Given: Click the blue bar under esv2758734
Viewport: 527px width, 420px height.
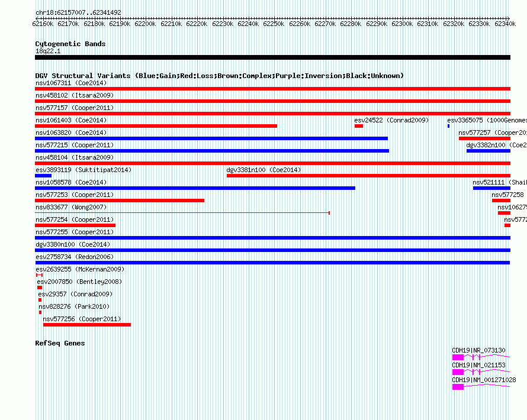Looking at the screenshot, I should [x=272, y=263].
